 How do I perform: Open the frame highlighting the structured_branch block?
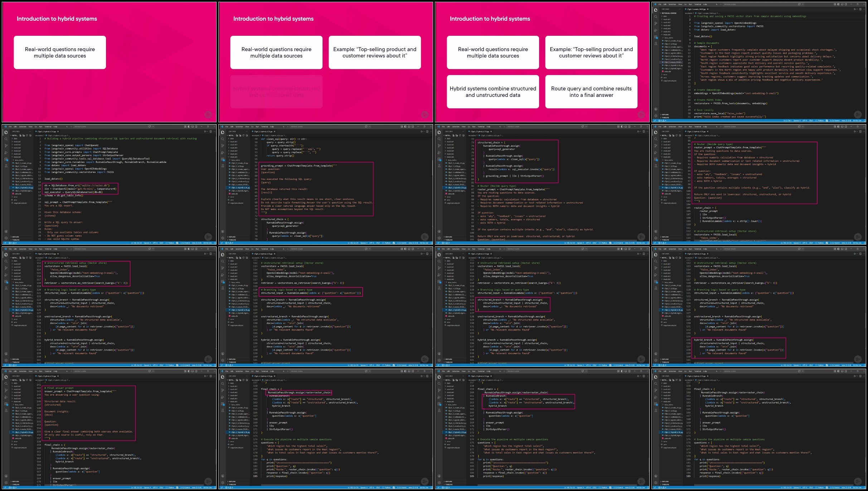[x=542, y=307]
